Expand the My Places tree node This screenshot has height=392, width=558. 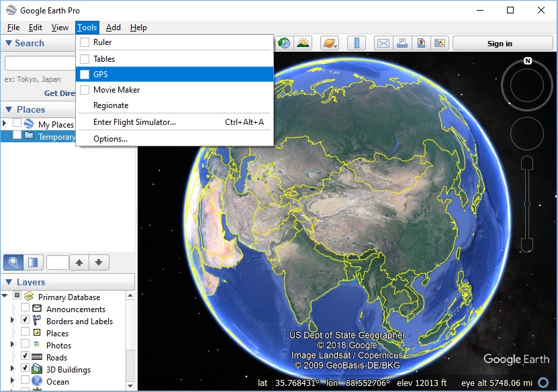point(5,124)
